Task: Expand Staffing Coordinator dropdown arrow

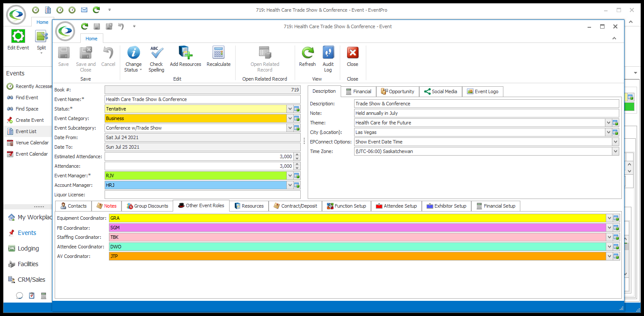Action: click(x=609, y=237)
